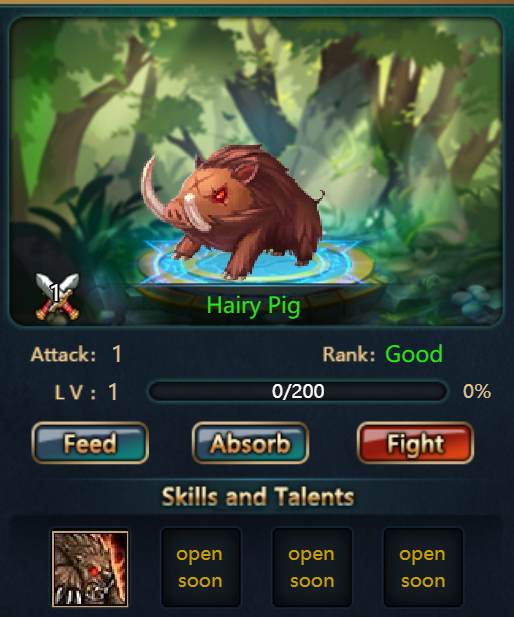Click the glowing blue summoning platform
514x617 pixels.
pos(256,264)
